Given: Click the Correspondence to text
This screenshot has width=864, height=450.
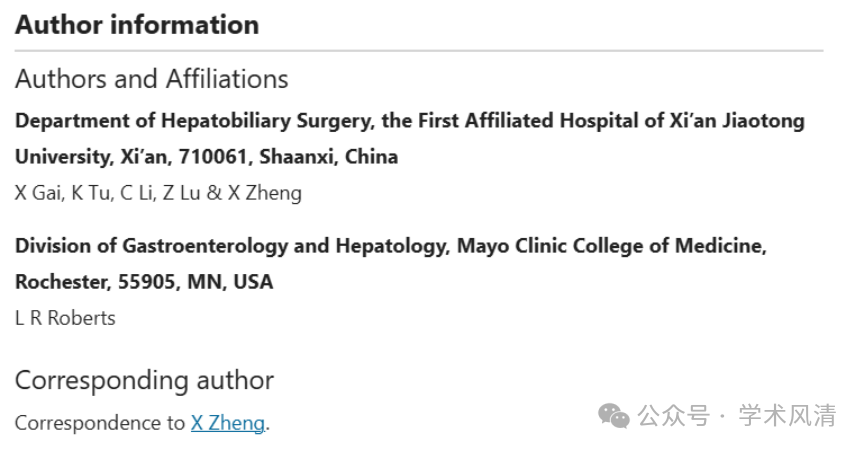Looking at the screenshot, I should 100,423.
